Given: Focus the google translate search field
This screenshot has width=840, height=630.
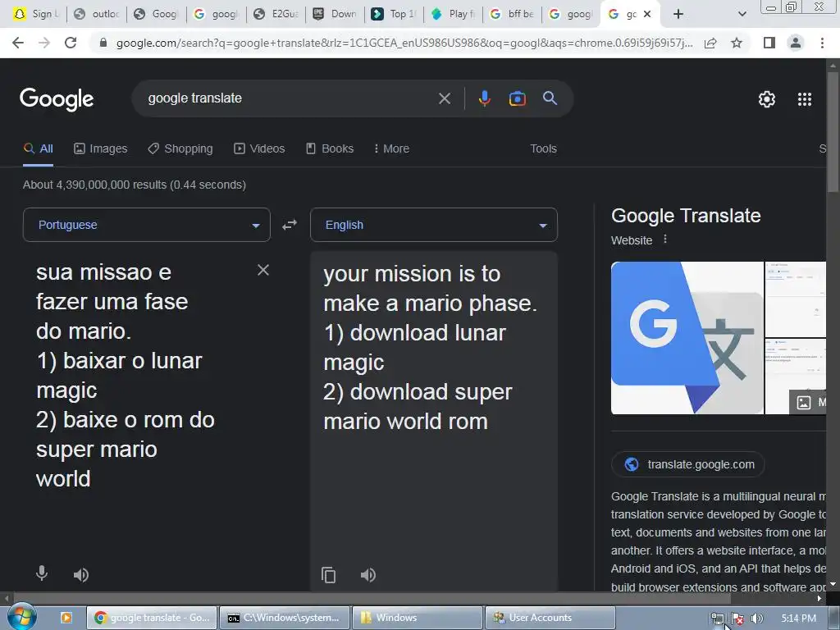Looking at the screenshot, I should click(x=290, y=98).
